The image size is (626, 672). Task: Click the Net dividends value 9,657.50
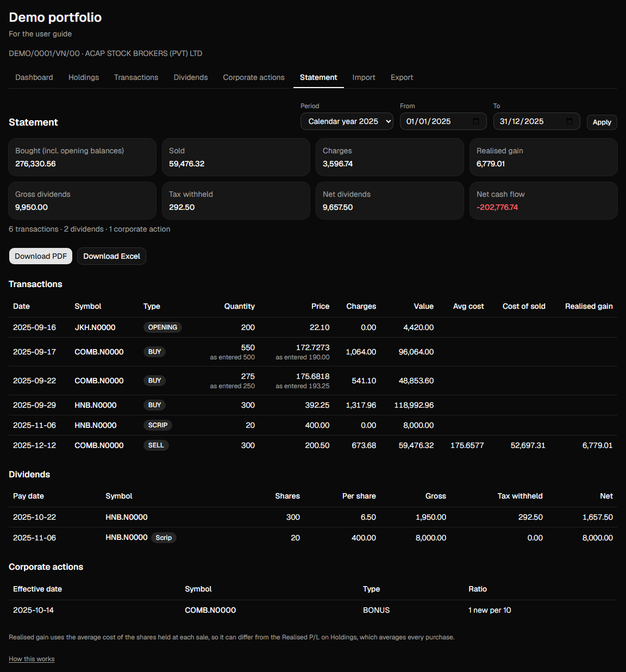(x=337, y=207)
